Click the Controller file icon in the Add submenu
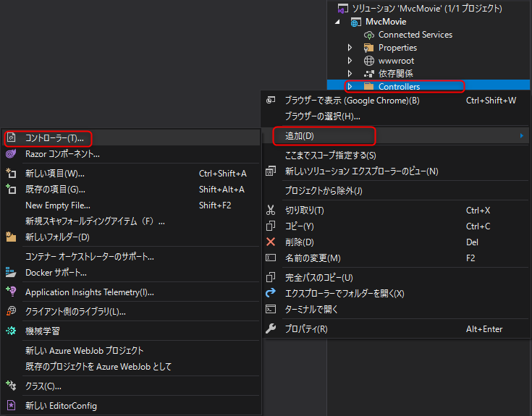 11,137
